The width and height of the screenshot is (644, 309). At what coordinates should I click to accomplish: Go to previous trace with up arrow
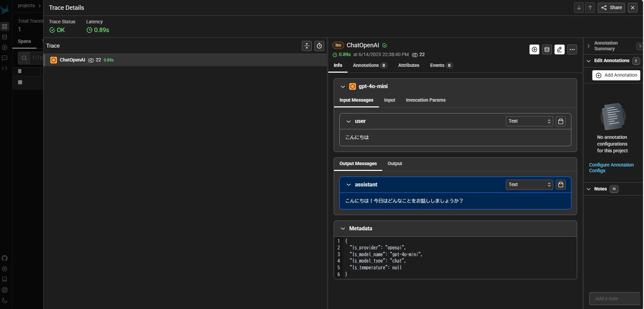[x=590, y=8]
